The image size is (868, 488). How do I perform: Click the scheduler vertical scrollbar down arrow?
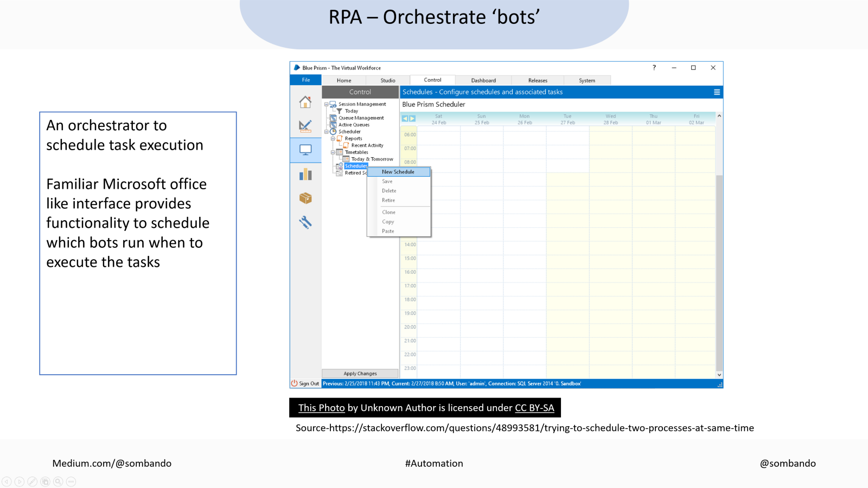click(x=719, y=375)
